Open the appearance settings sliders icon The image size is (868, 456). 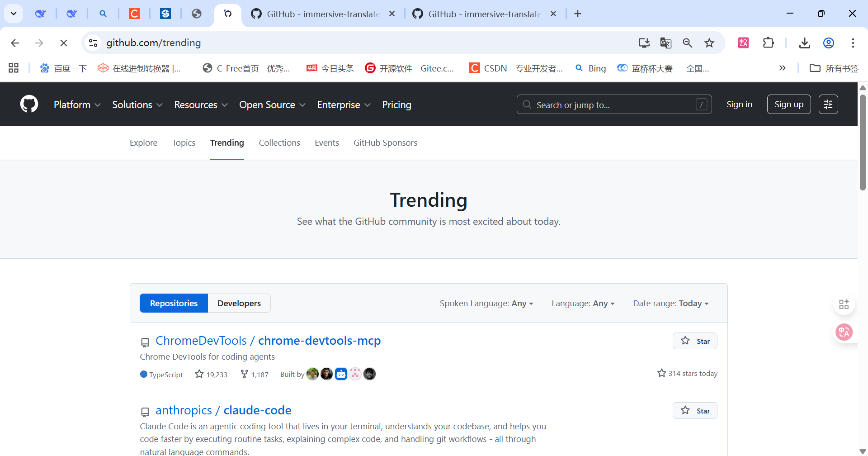(x=828, y=104)
